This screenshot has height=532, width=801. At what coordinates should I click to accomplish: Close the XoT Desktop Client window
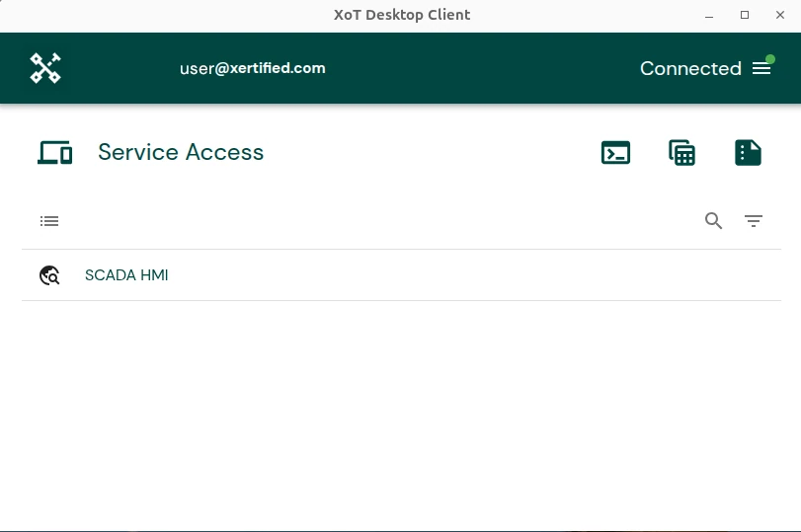pos(780,16)
